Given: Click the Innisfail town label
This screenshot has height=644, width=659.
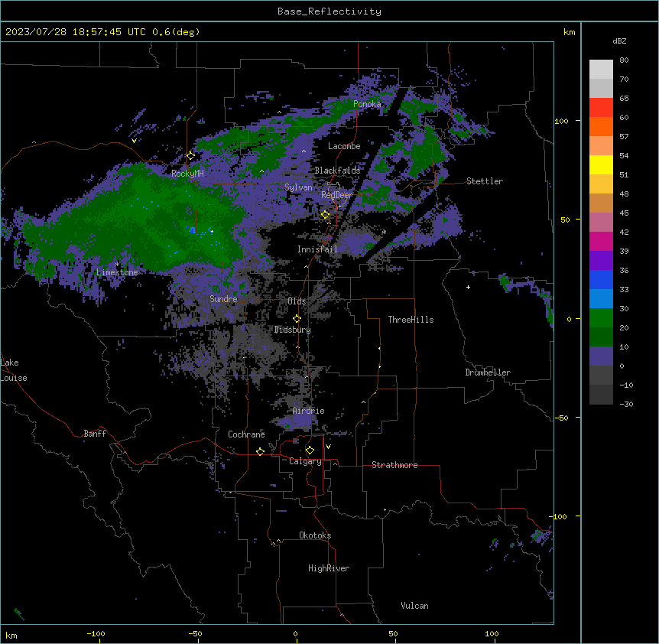Looking at the screenshot, I should 317,249.
